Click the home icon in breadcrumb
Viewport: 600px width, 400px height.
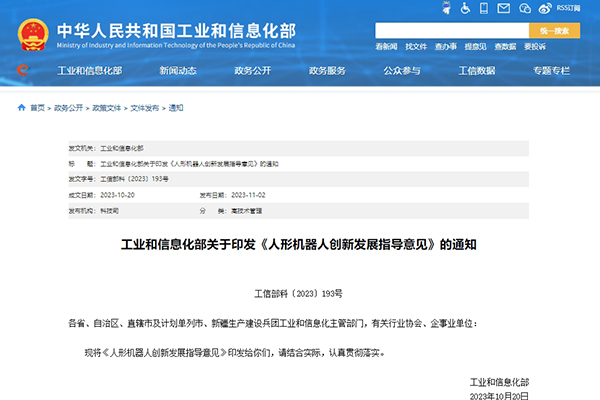point(22,107)
